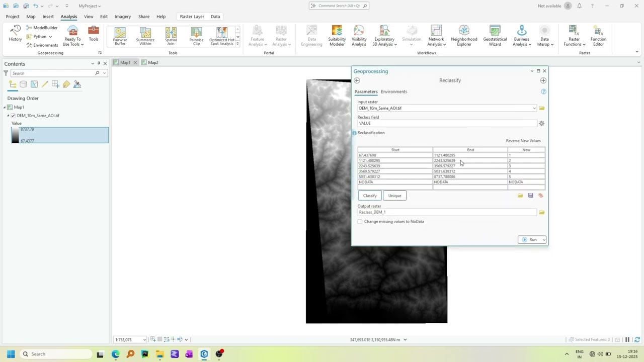The height and width of the screenshot is (362, 644).
Task: Browse for output raster location
Action: click(x=542, y=212)
